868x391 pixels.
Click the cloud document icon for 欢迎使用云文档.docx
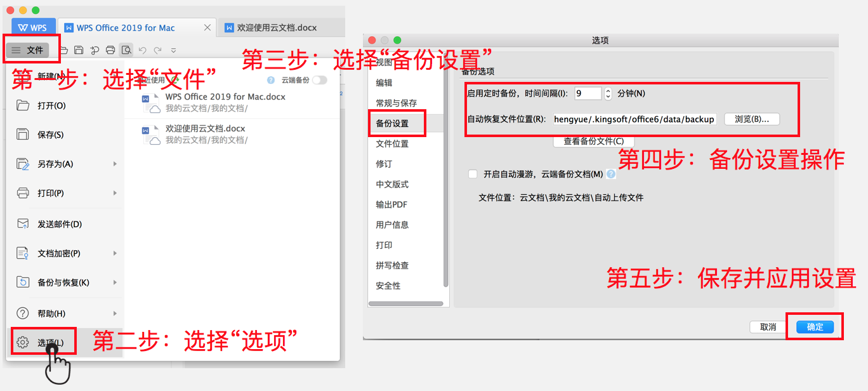150,135
